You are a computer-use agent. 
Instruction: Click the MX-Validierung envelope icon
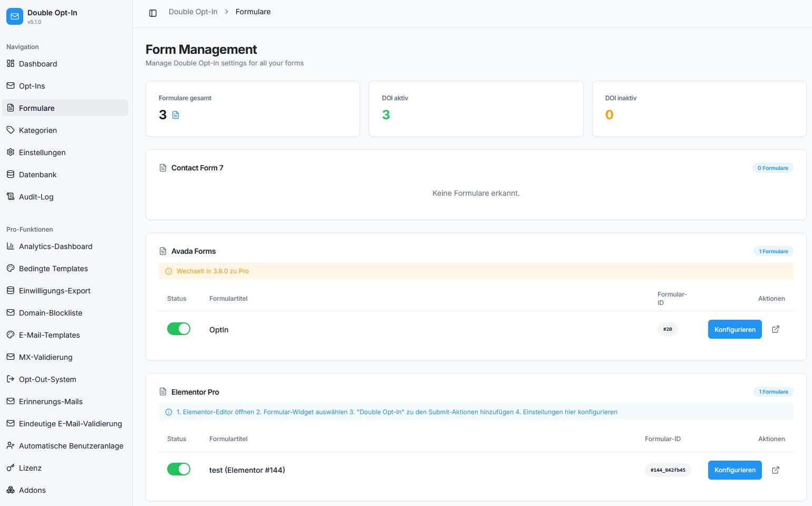pos(11,357)
